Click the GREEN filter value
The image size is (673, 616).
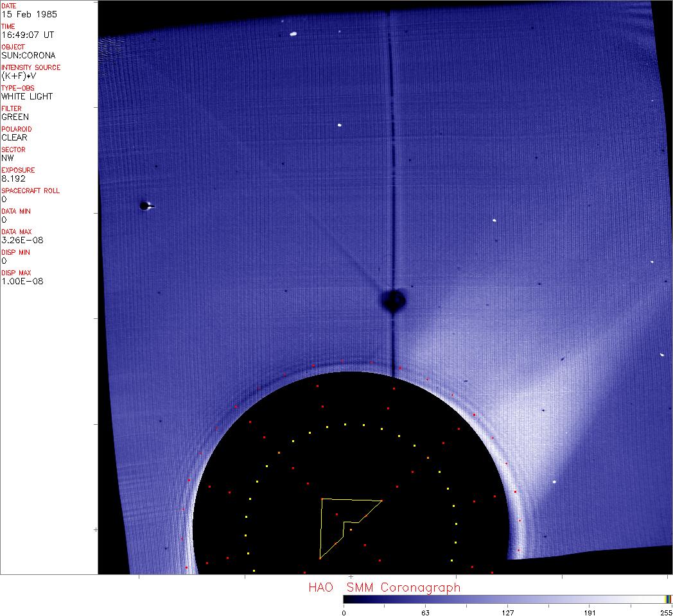tap(15, 117)
